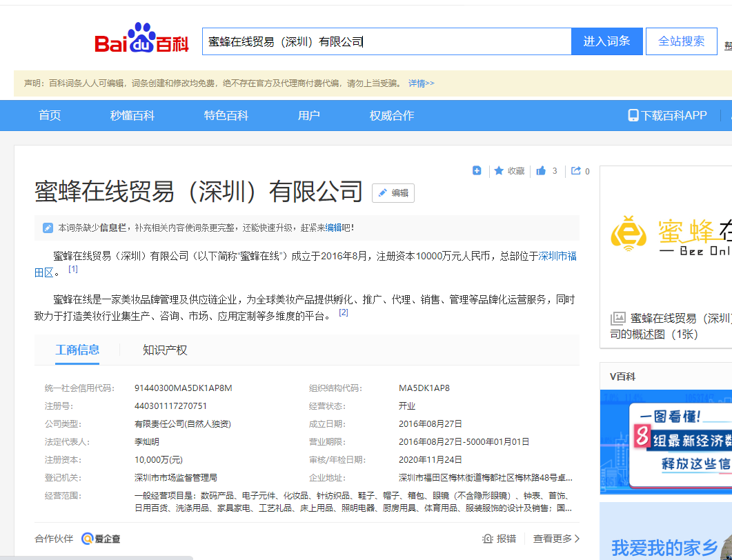
Task: Click the 我爱我的家乡 banner
Action: [666, 532]
